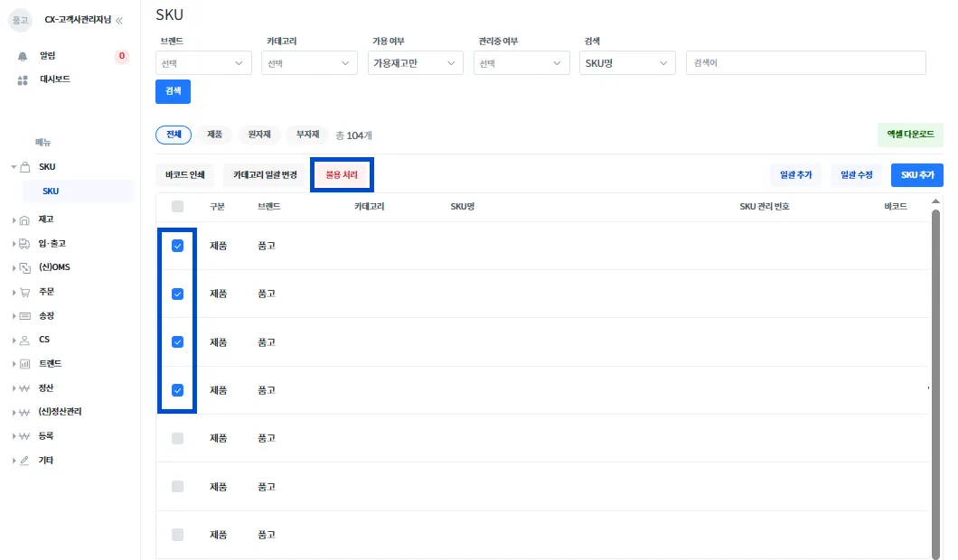Open the 트렌드 menu item
The width and height of the screenshot is (958, 560).
point(50,364)
